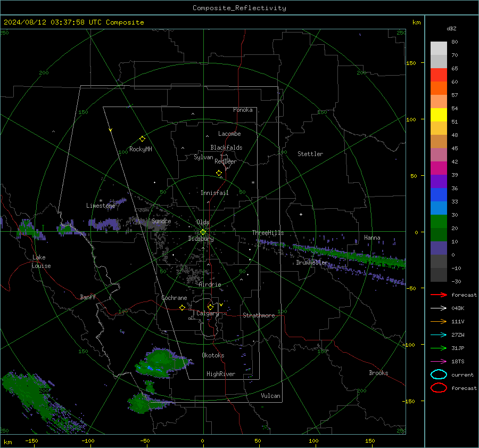Click the Okotoks city label
The width and height of the screenshot is (479, 448).
[213, 355]
